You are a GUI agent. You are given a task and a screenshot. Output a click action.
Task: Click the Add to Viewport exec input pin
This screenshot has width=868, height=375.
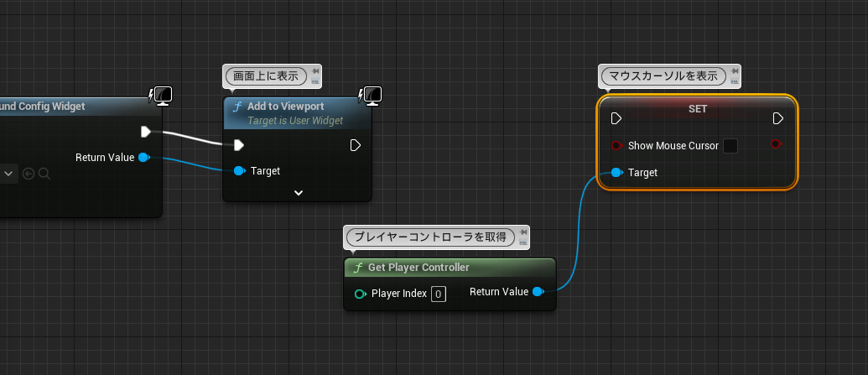coord(238,145)
